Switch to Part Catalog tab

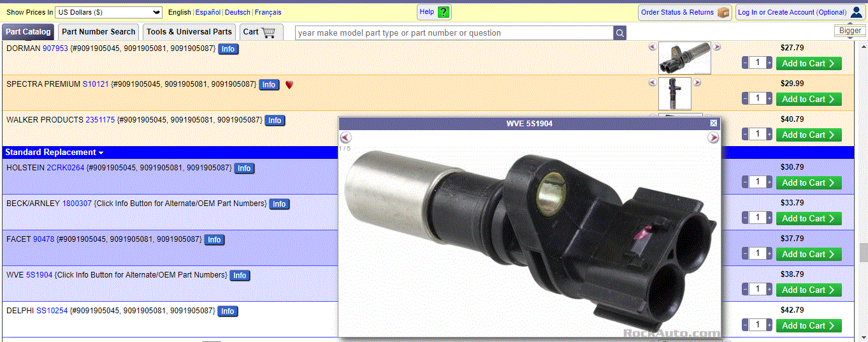pyautogui.click(x=28, y=32)
